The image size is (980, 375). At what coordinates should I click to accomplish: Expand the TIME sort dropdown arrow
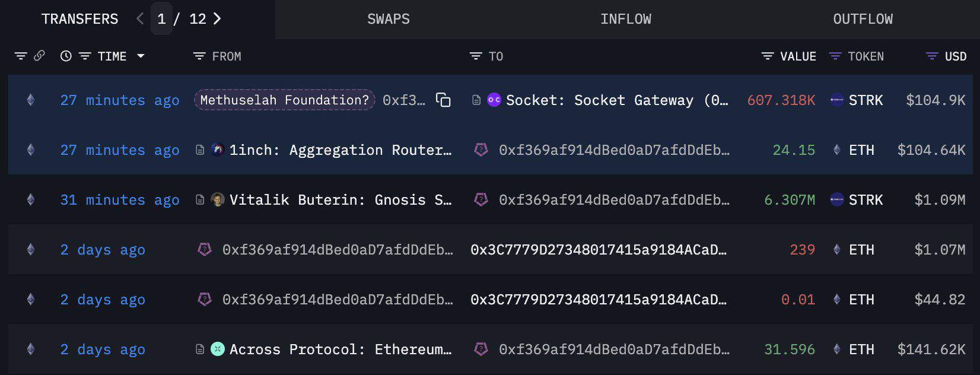point(141,56)
